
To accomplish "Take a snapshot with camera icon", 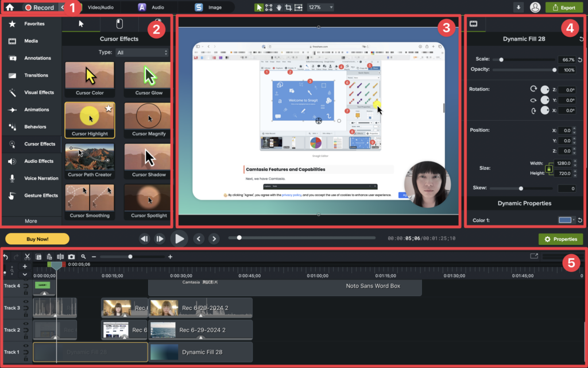I will (71, 257).
